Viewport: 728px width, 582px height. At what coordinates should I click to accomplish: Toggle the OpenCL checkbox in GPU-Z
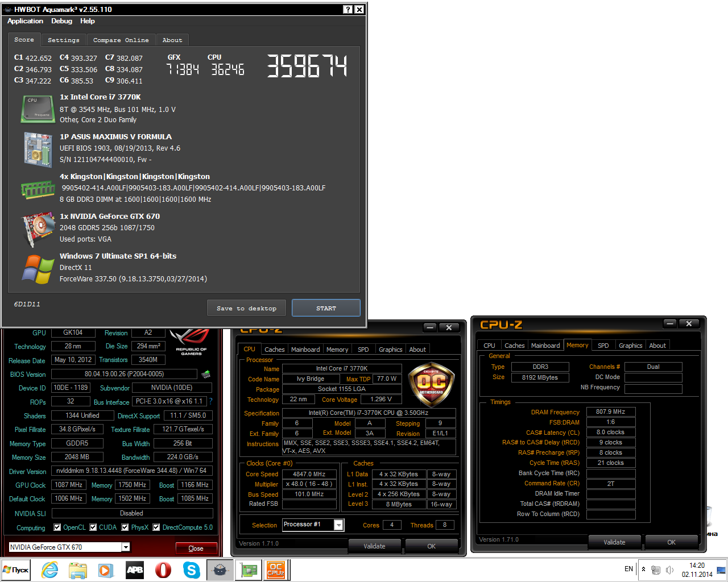pyautogui.click(x=57, y=527)
